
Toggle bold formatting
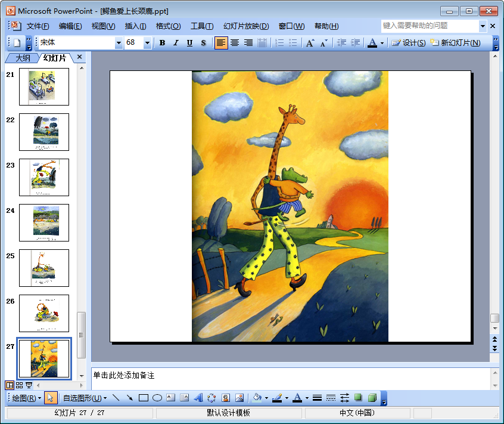(x=162, y=43)
